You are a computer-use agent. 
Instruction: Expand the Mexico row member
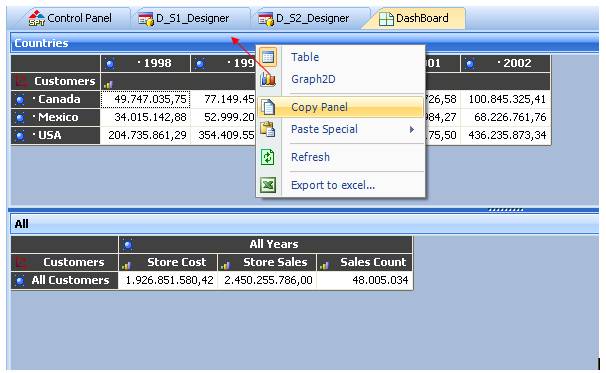coord(20,118)
